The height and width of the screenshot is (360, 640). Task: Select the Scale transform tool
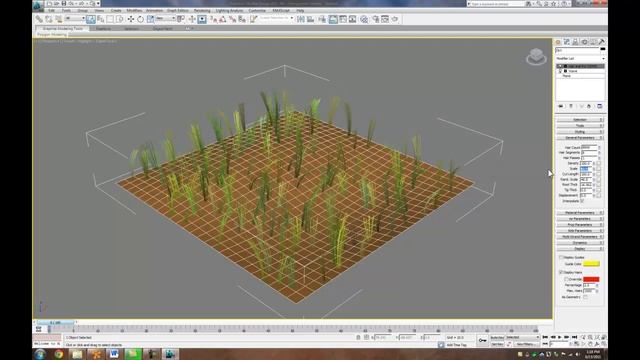tap(150, 19)
